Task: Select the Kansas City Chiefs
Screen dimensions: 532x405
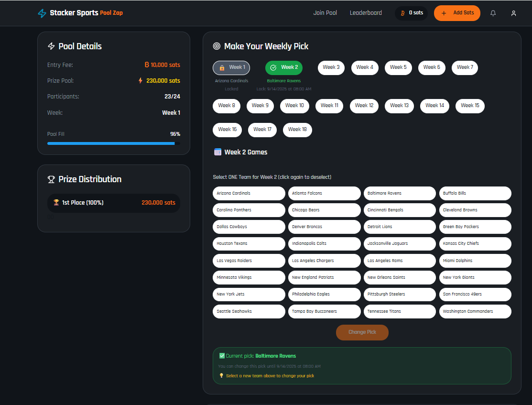Action: tap(475, 244)
